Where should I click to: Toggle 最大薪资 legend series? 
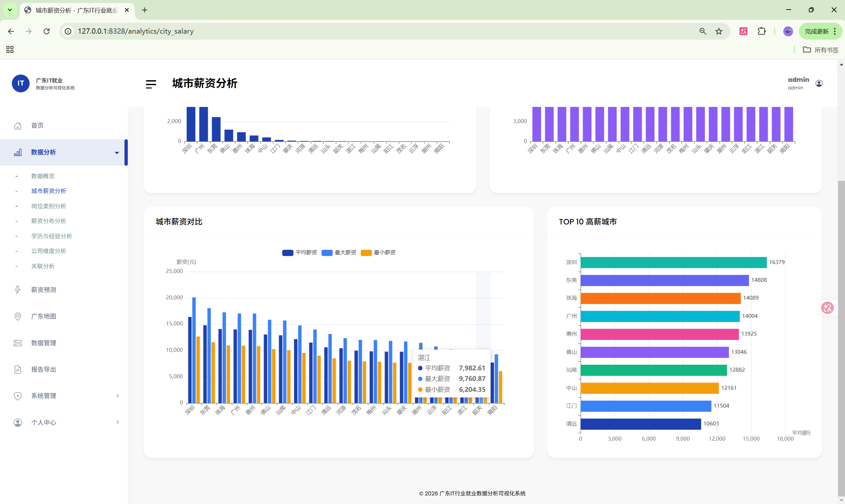tap(339, 252)
